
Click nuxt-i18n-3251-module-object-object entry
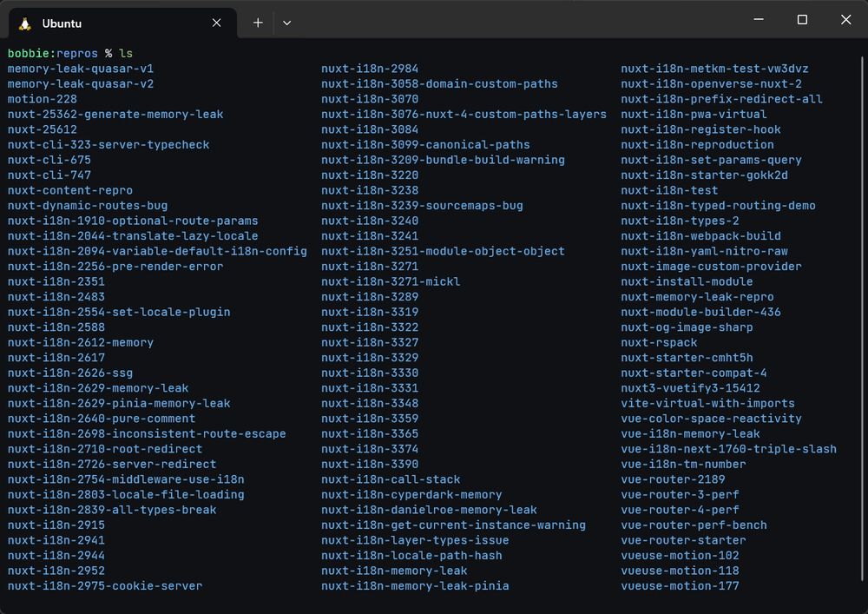coord(443,251)
